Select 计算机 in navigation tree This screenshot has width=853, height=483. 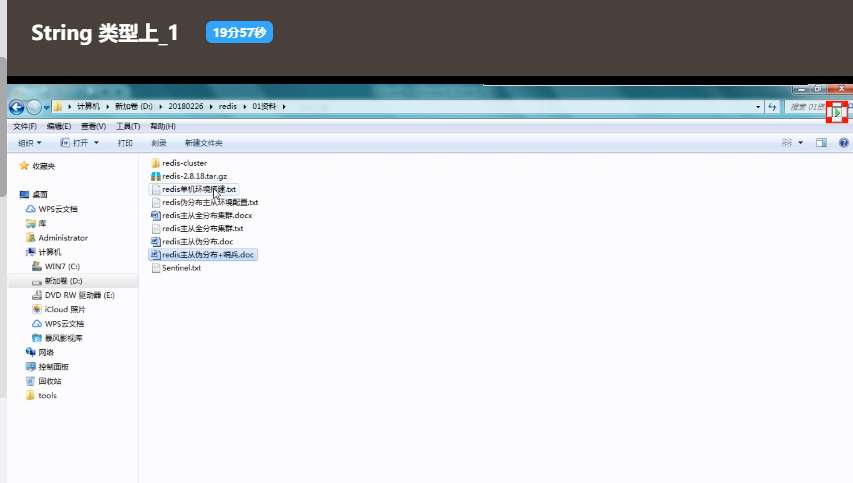click(x=50, y=252)
